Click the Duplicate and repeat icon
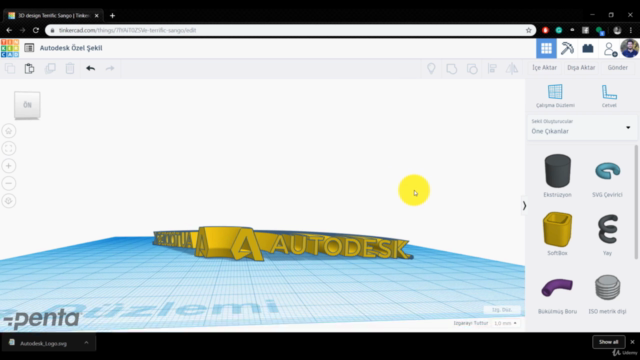 tap(50, 68)
